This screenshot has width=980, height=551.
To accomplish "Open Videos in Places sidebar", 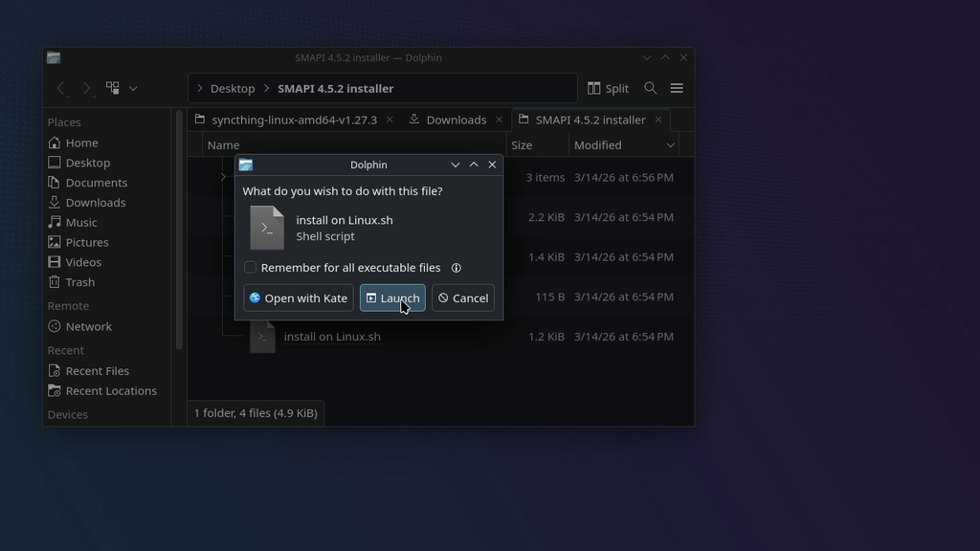I will 83,262.
